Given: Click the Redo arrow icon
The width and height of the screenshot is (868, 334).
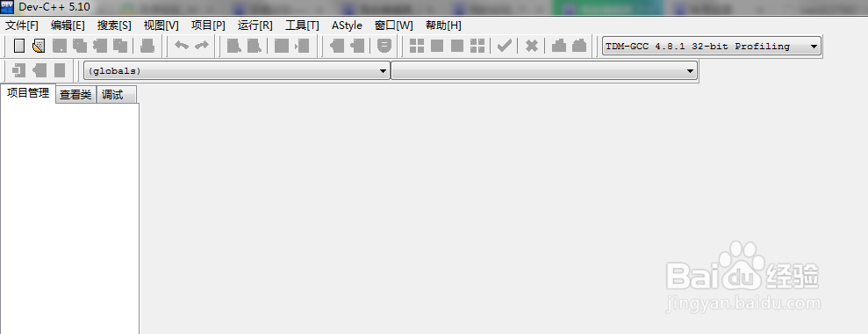Looking at the screenshot, I should coord(202,46).
